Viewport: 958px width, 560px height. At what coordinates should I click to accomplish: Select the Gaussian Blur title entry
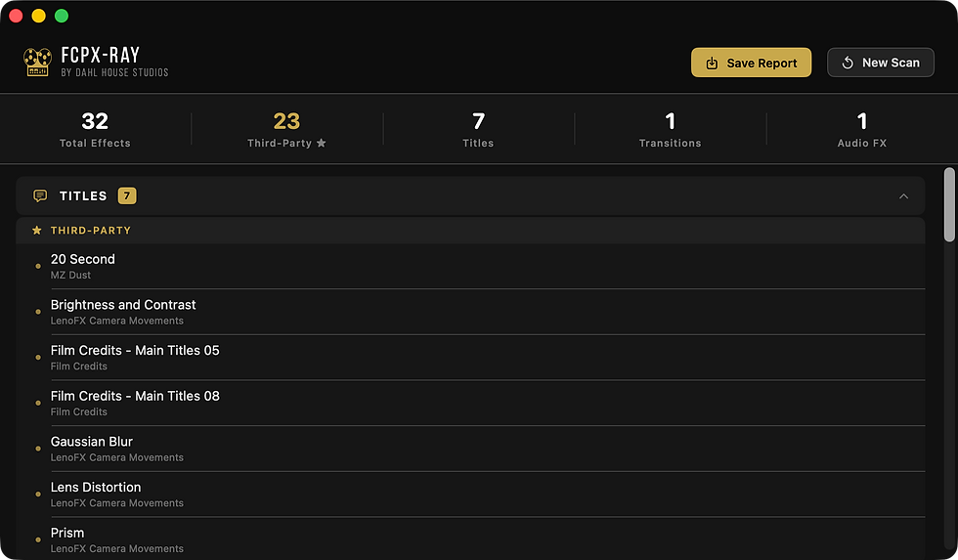(x=470, y=449)
